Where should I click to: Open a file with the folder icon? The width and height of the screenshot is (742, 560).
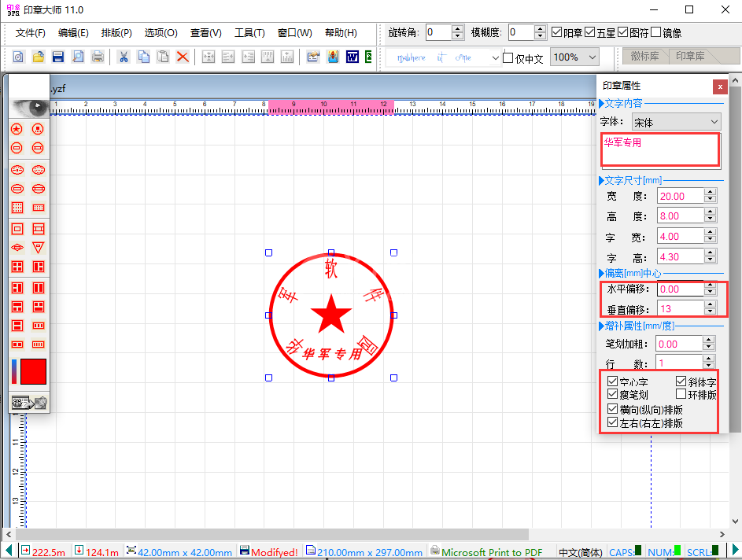[x=39, y=57]
